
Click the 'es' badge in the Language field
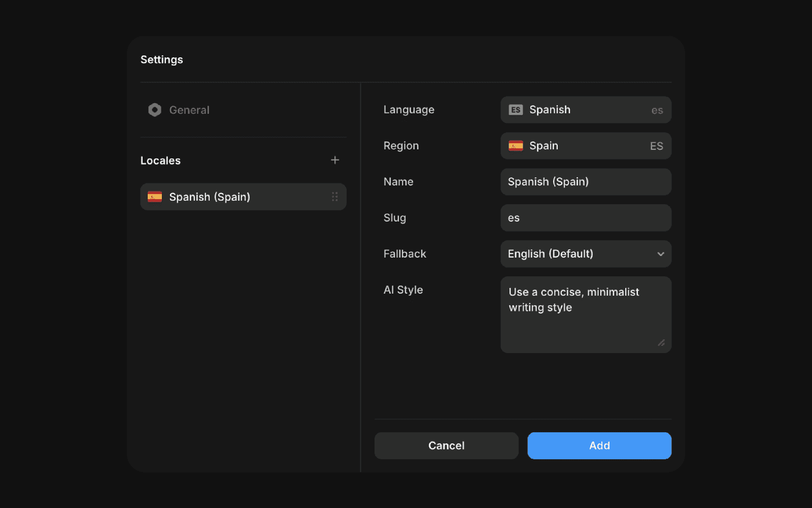point(657,110)
